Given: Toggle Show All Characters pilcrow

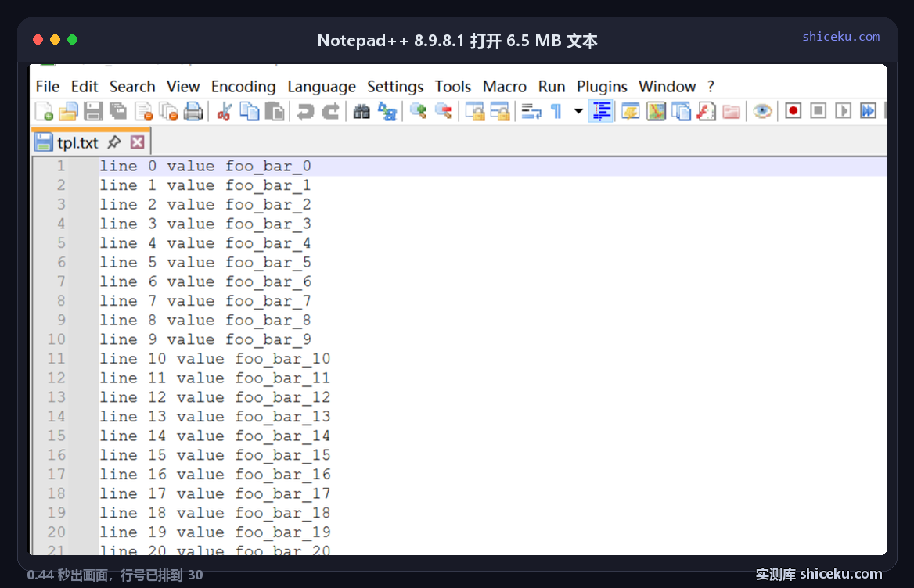Looking at the screenshot, I should 556,110.
